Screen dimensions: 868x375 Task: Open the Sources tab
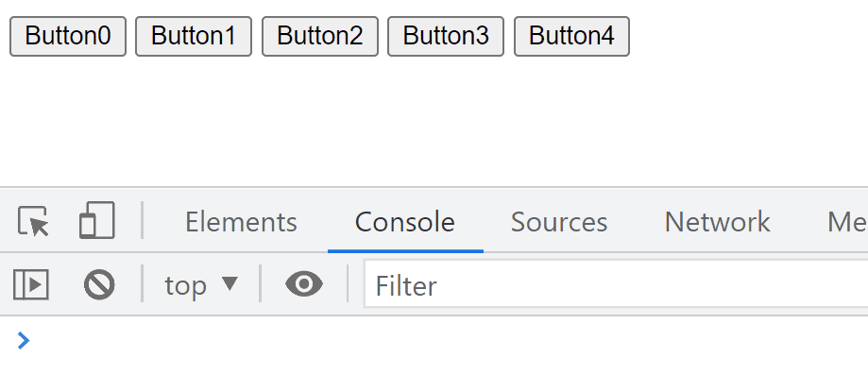tap(559, 222)
